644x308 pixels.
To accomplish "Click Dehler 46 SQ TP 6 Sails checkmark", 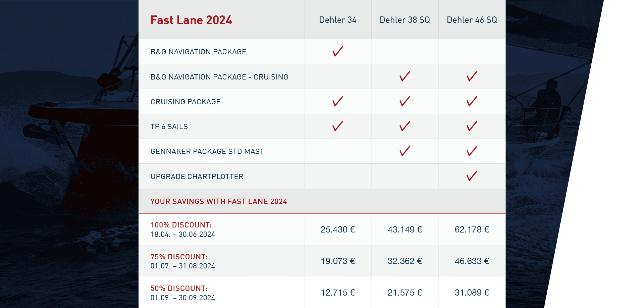I will coord(472,126).
